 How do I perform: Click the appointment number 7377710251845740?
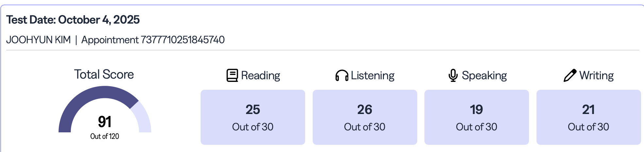182,40
